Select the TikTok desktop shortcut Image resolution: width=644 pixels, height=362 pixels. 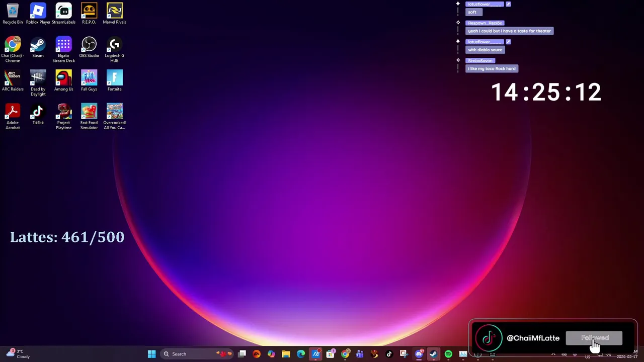[38, 114]
